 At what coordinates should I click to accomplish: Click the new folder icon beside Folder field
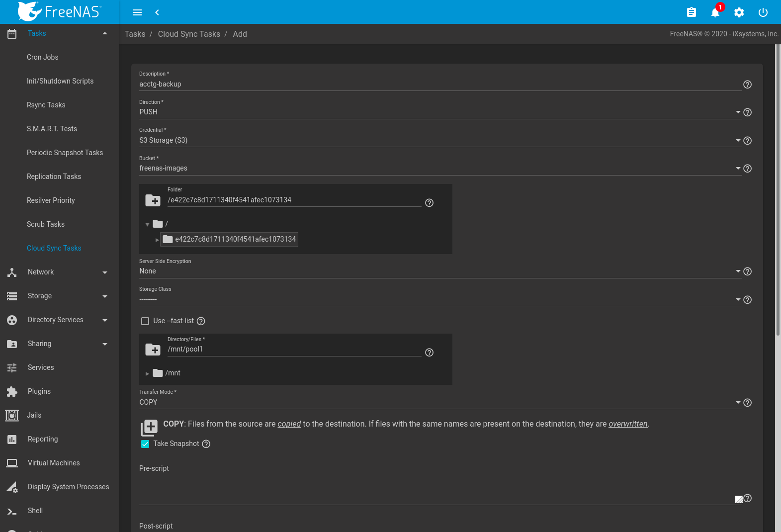tap(153, 200)
